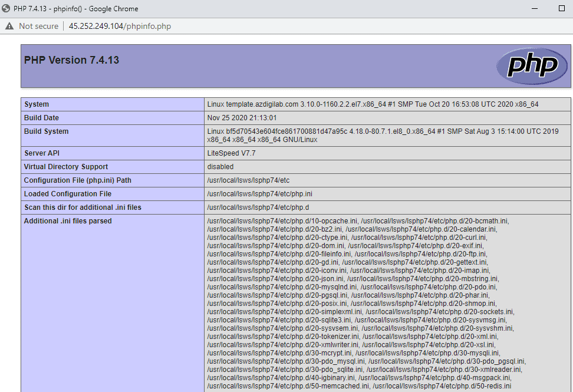The width and height of the screenshot is (573, 392).
Task: Click the PHP elephant logo top right
Action: [x=531, y=66]
